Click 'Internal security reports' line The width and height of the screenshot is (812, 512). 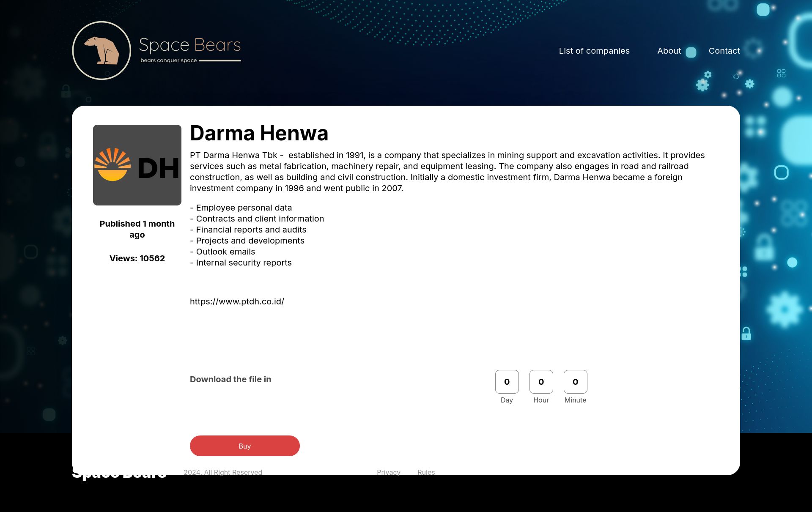click(x=241, y=263)
